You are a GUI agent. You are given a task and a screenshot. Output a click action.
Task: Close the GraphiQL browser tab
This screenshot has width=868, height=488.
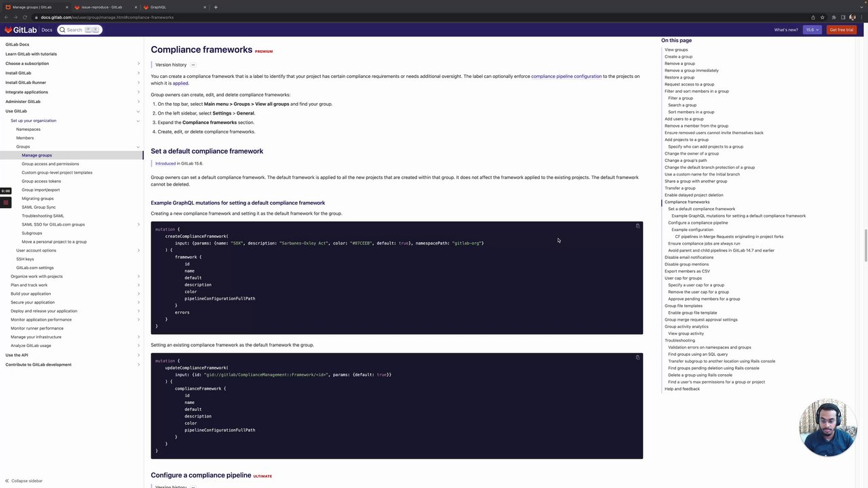tap(205, 7)
